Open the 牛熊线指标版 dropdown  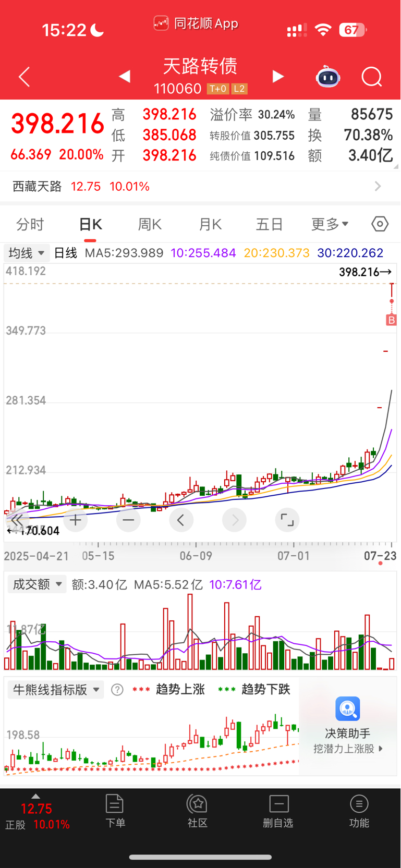pos(56,690)
